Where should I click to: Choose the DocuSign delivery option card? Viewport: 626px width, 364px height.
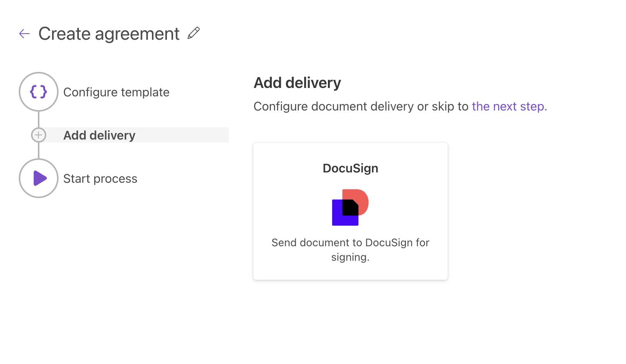point(350,211)
